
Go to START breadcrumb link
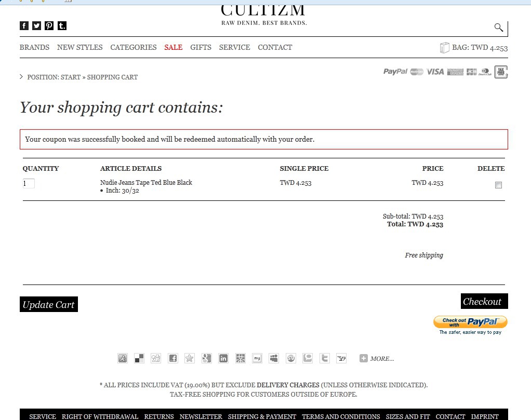pyautogui.click(x=71, y=77)
